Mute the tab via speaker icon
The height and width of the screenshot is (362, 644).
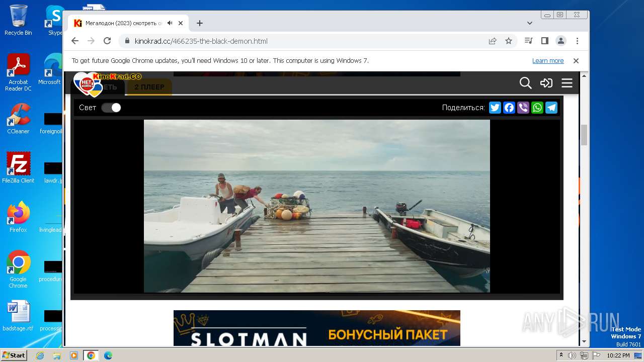(x=170, y=23)
